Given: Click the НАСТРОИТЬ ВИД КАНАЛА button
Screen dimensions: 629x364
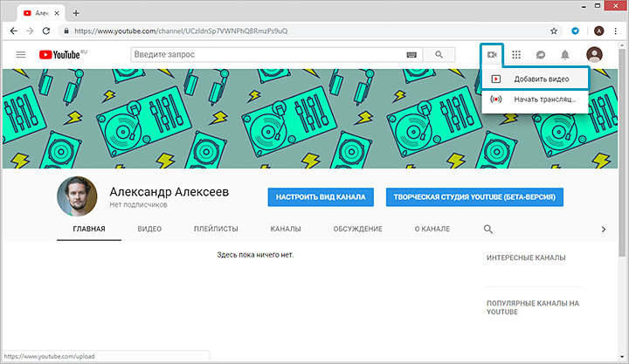Looking at the screenshot, I should [321, 197].
